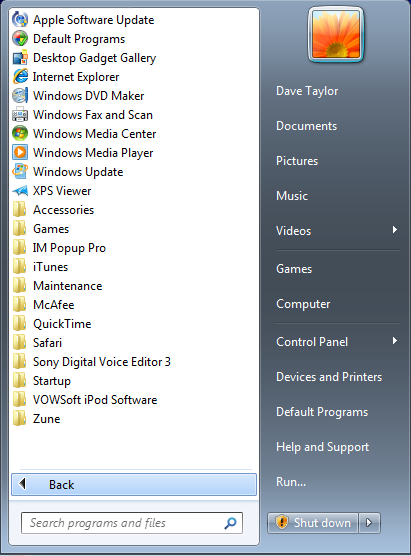Screen dimensions: 411x556
Task: Open Games in the right pane
Action: pos(294,269)
